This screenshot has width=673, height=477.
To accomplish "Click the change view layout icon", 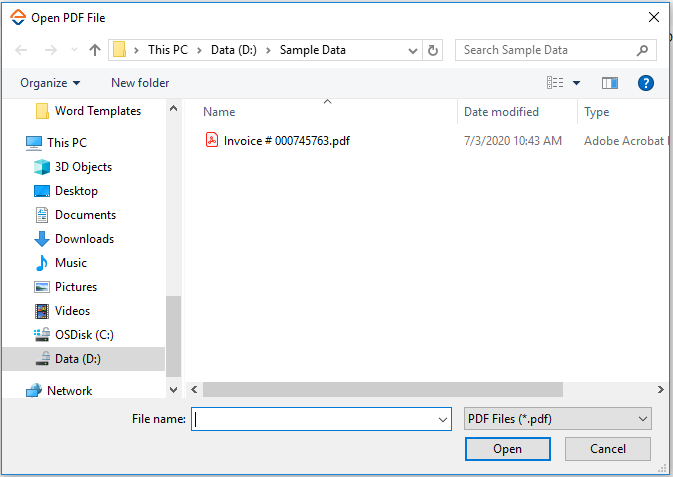I will point(555,83).
